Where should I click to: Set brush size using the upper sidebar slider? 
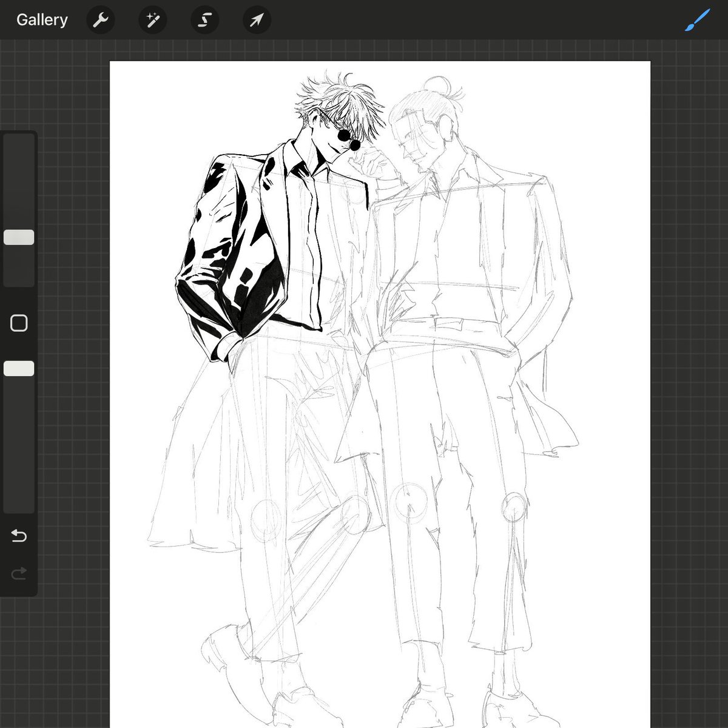19,237
